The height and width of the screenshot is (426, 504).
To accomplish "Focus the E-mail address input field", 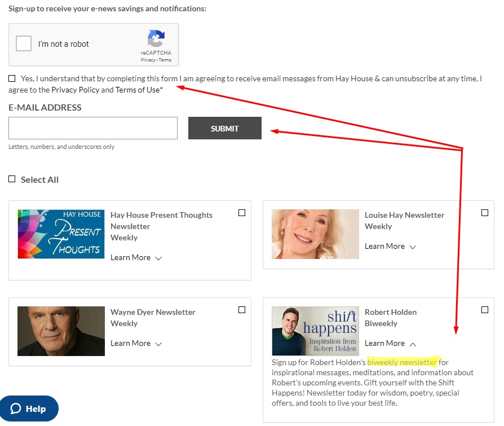I will click(x=93, y=128).
